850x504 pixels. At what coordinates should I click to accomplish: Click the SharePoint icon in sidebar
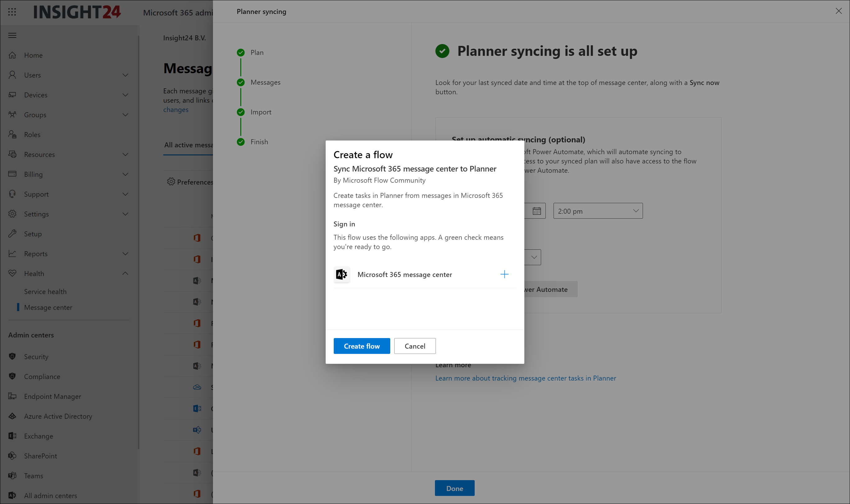click(12, 456)
